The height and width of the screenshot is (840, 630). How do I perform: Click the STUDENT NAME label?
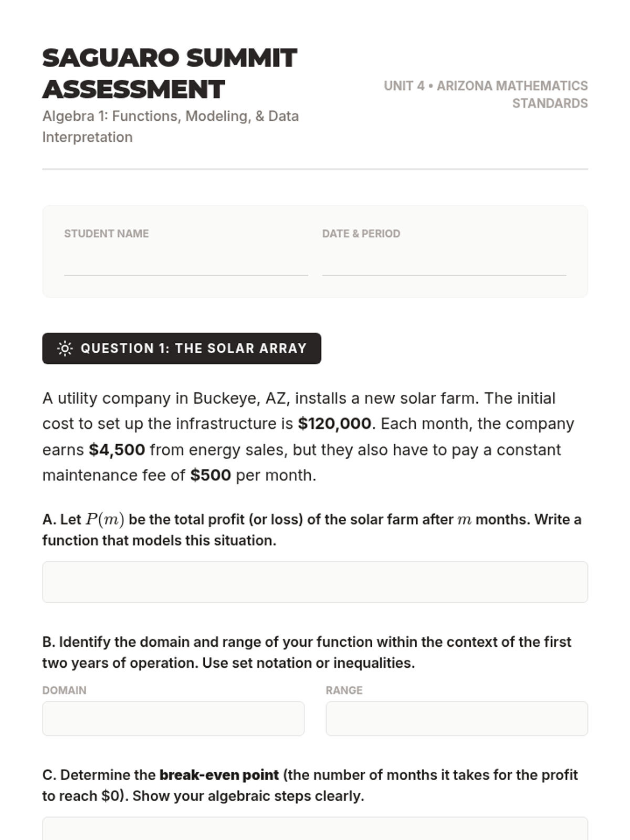[107, 234]
